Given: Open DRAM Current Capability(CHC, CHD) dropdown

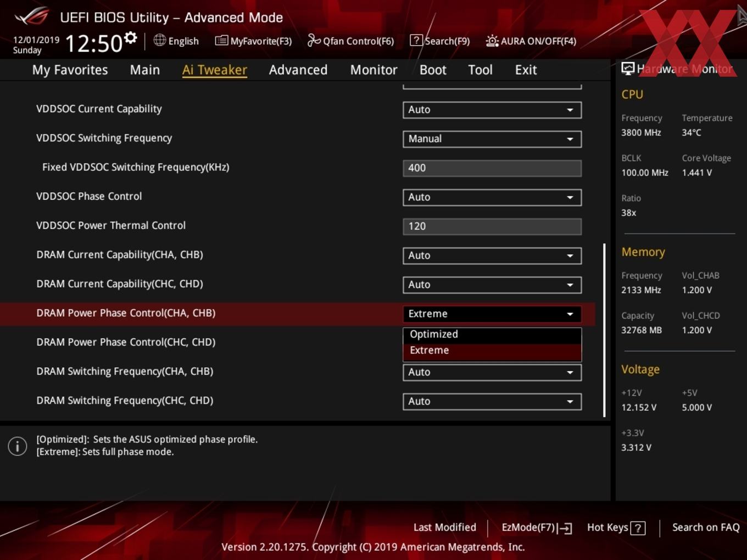Looking at the screenshot, I should click(x=492, y=284).
